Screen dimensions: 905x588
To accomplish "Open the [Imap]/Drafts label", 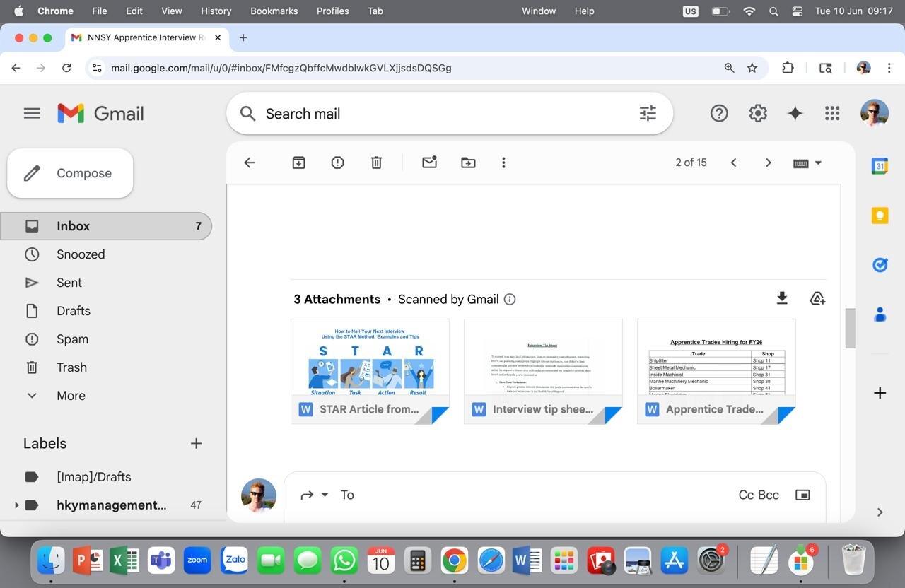I will click(x=93, y=477).
